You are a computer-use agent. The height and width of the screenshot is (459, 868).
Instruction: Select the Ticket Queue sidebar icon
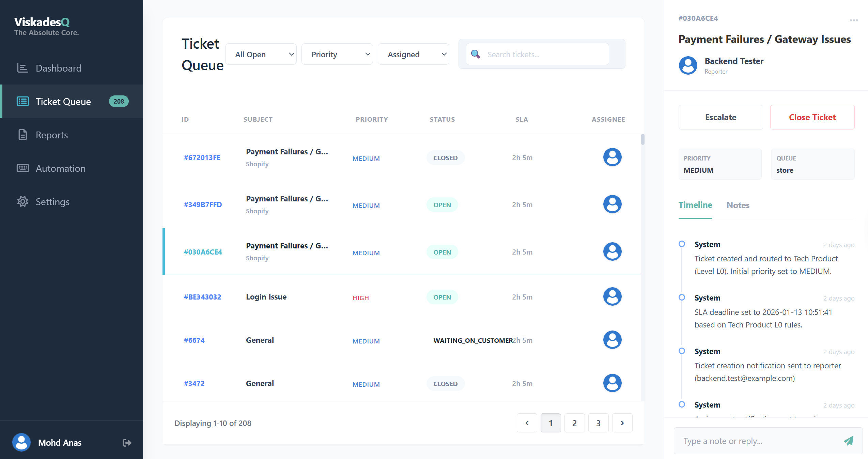tap(22, 101)
